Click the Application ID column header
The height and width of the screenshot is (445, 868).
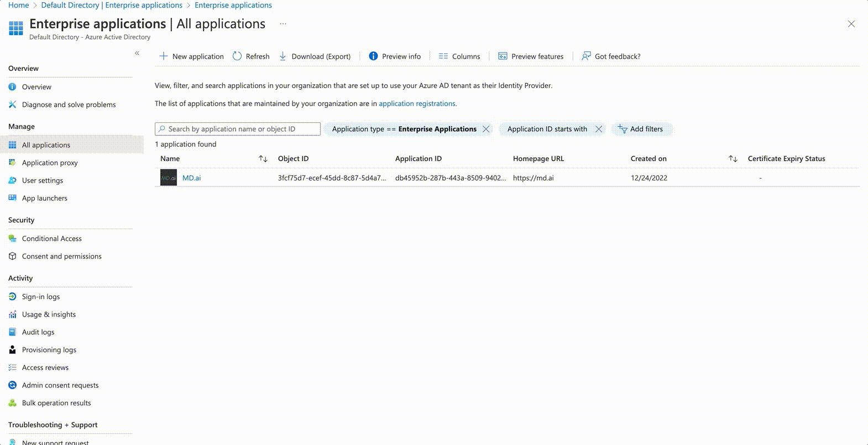(419, 159)
